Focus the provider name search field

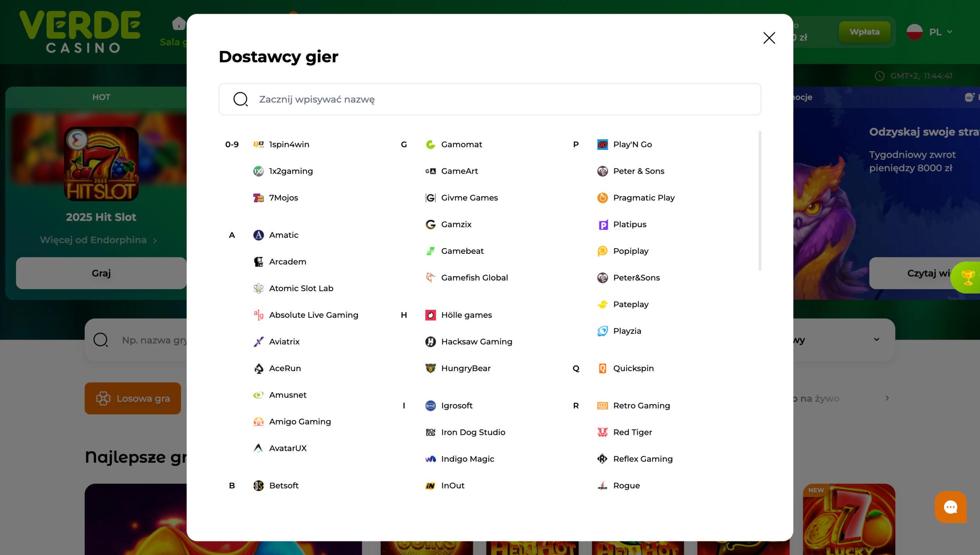pos(490,99)
